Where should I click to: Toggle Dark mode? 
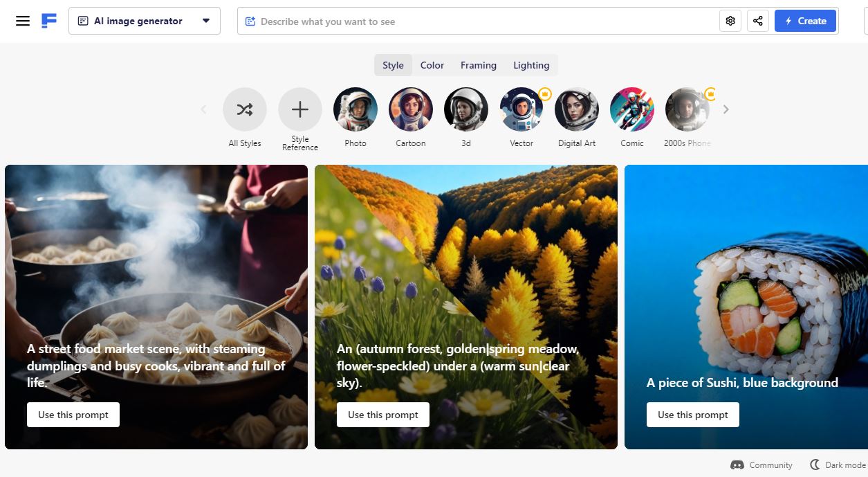coord(838,465)
